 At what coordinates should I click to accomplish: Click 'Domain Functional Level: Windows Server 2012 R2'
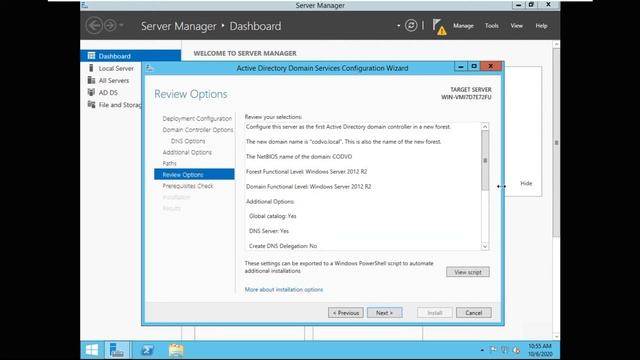[x=309, y=187]
